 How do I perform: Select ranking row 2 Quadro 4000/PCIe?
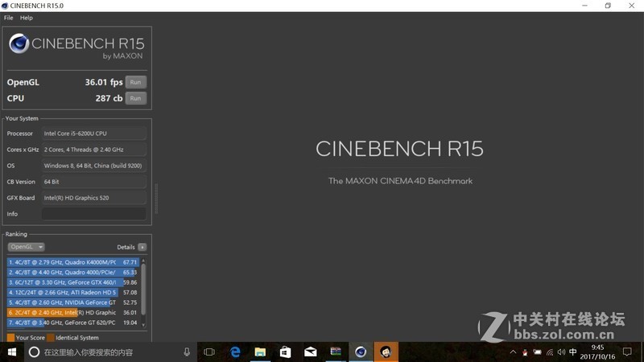[x=72, y=272]
